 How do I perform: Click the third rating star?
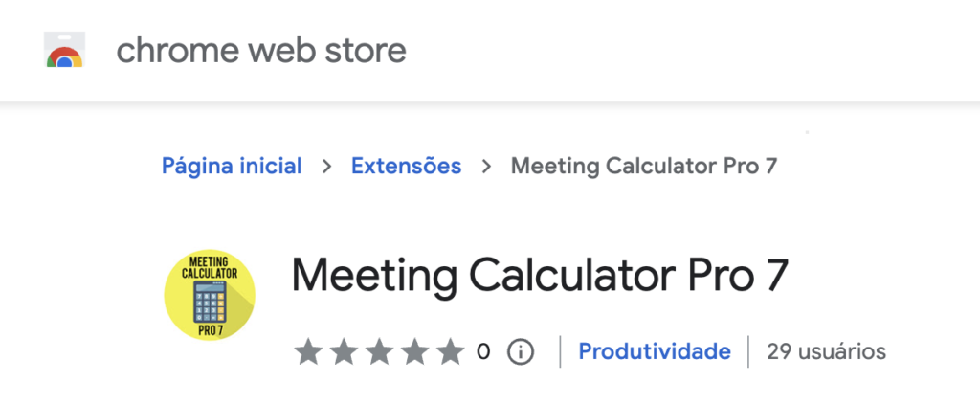coord(379,352)
